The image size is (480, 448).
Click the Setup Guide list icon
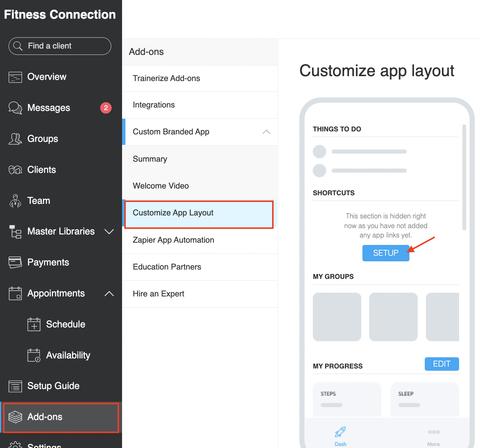point(15,386)
